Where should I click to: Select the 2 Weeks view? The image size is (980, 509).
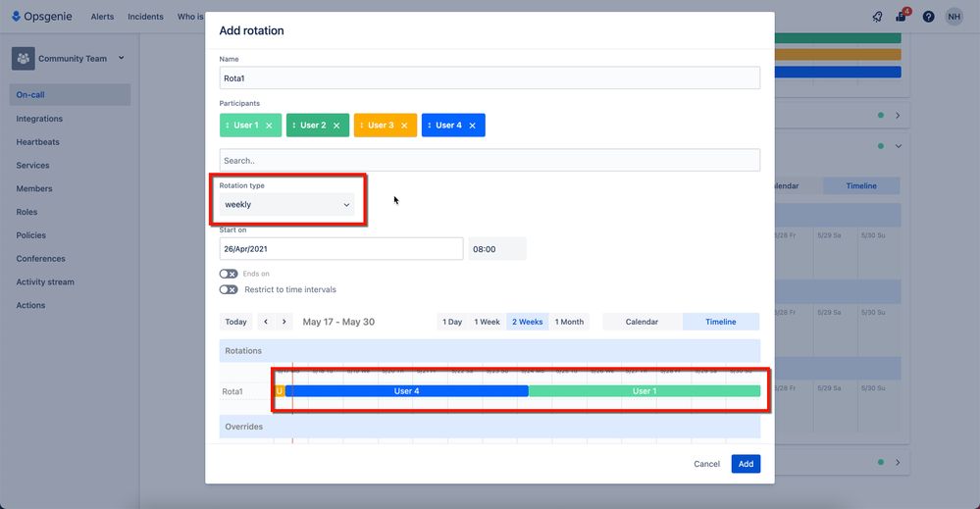click(x=528, y=322)
